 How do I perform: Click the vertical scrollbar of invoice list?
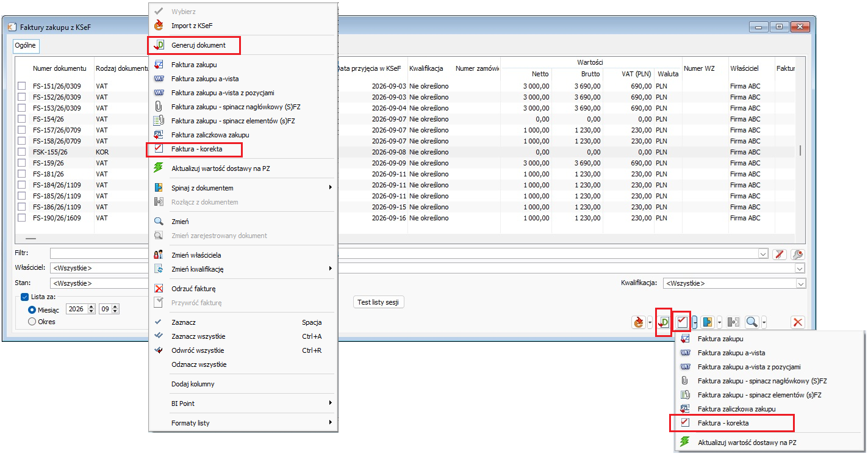[800, 150]
